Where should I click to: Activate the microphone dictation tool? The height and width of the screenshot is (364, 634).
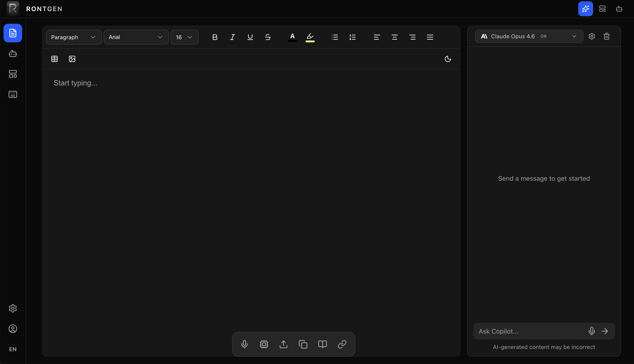(244, 344)
